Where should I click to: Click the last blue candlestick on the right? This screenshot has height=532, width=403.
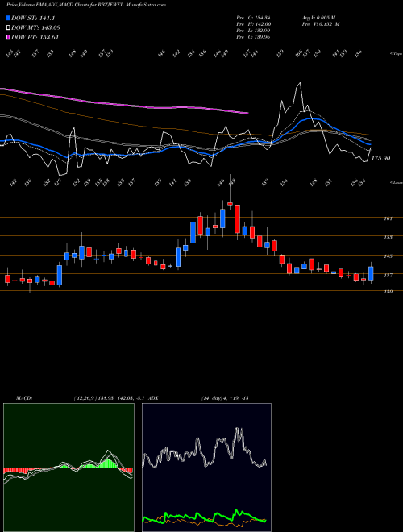(371, 273)
